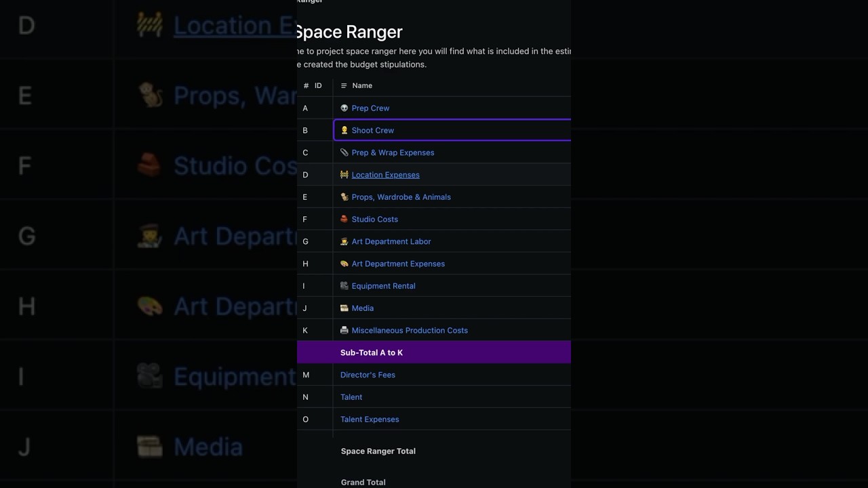This screenshot has height=488, width=868.
Task: Select ID cell B
Action: (x=315, y=130)
